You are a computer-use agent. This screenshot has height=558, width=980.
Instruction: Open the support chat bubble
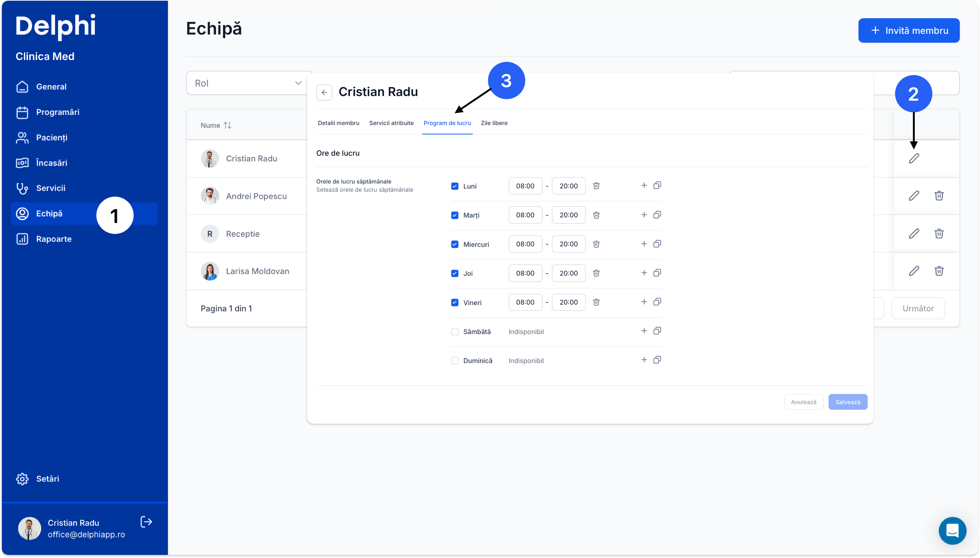[x=952, y=531]
